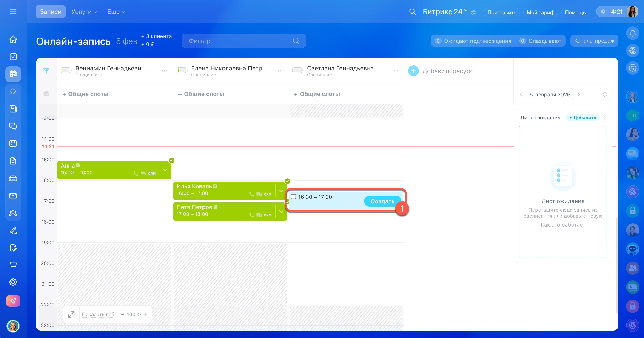The height and width of the screenshot is (338, 644).
Task: Increase zoom with the plus next to 100 %
Action: click(146, 315)
